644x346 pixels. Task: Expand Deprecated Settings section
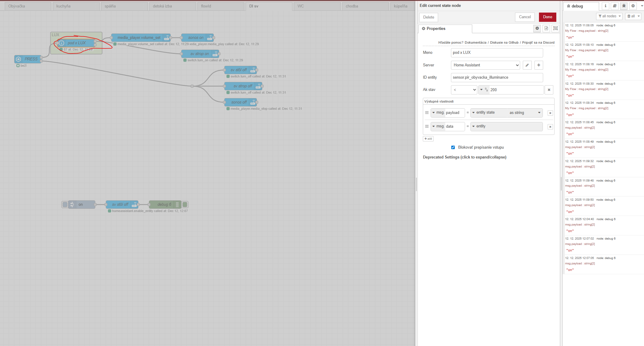tap(464, 157)
